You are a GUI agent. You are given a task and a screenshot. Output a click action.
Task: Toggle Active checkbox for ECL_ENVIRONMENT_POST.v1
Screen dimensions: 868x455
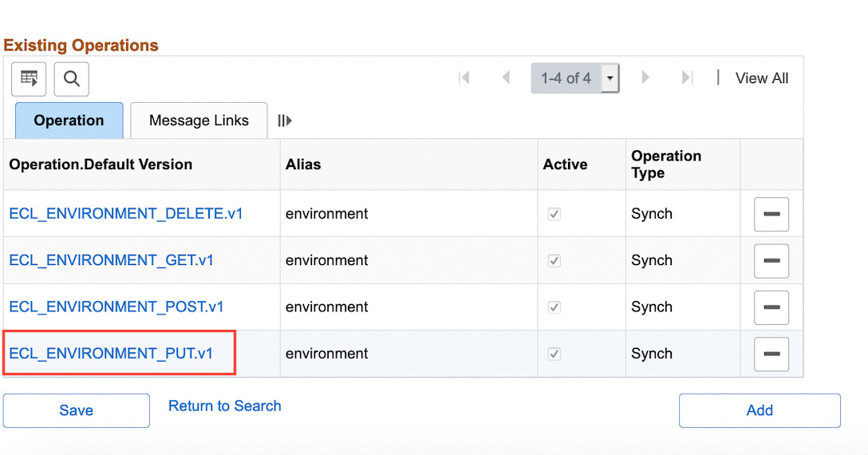[554, 307]
